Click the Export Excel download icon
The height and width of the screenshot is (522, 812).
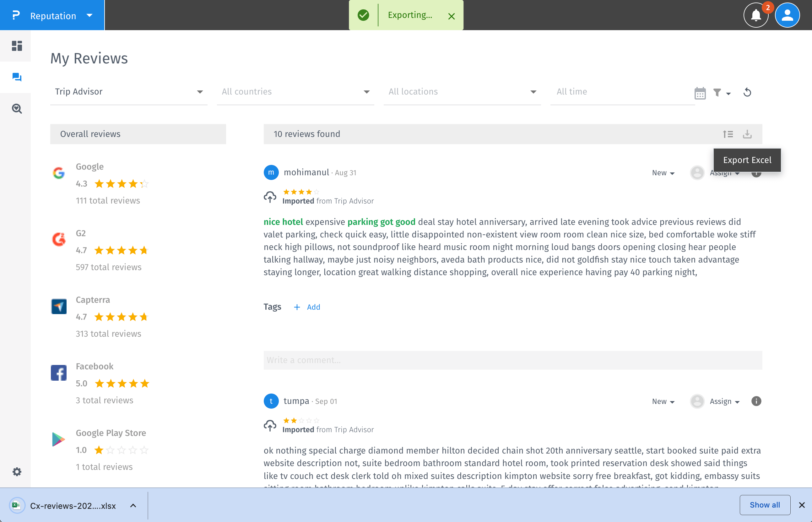pyautogui.click(x=747, y=134)
